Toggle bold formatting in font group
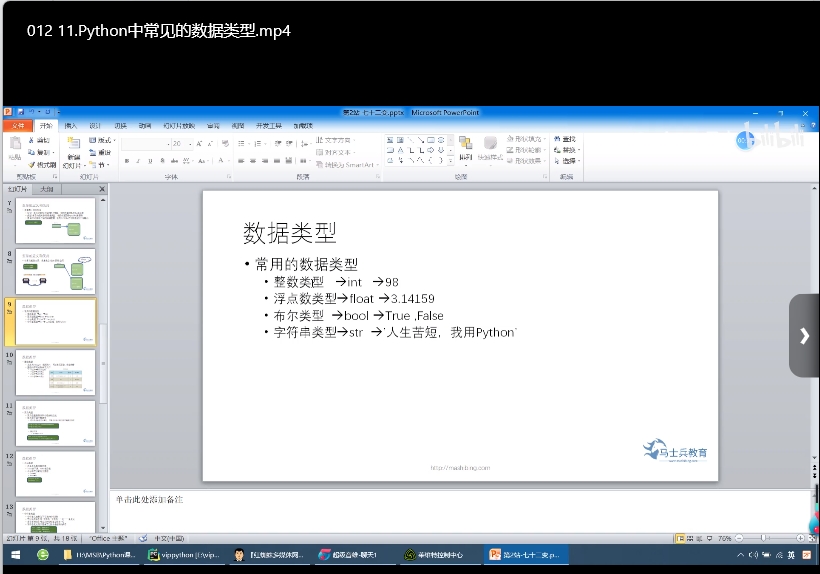Image resolution: width=820 pixels, height=574 pixels. pos(127,161)
